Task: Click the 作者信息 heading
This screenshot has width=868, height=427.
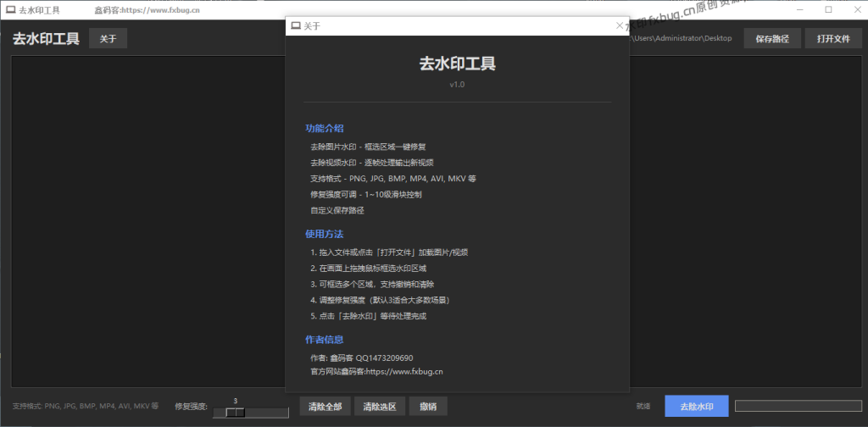Action: [325, 339]
